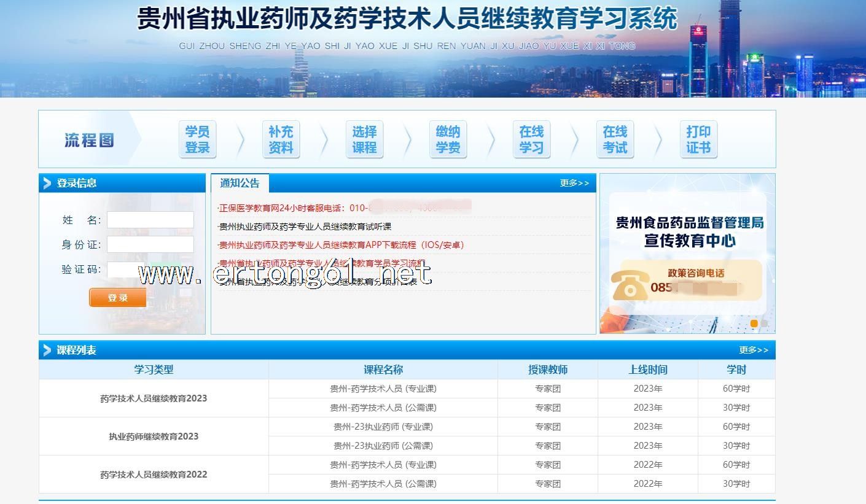Viewport: 866px width, 504px height.
Task: Open the 补充资料 flow step
Action: (x=281, y=139)
